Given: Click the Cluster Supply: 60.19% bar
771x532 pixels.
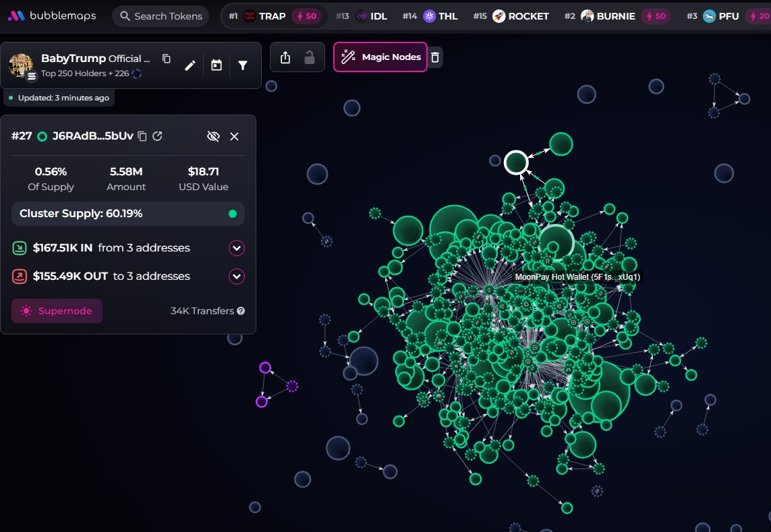Looking at the screenshot, I should point(128,213).
